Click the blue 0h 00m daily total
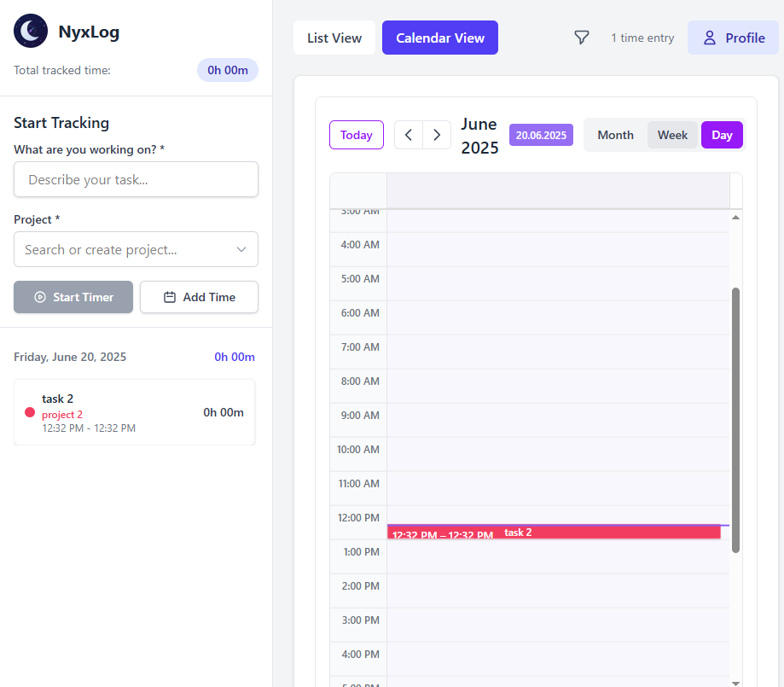Screen dimensions: 784x687 [235, 357]
